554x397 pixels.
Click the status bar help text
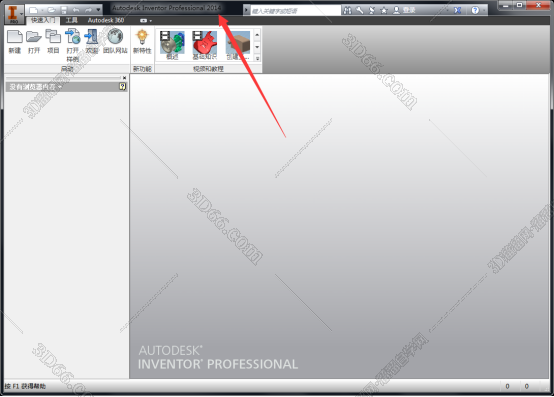tap(25, 386)
